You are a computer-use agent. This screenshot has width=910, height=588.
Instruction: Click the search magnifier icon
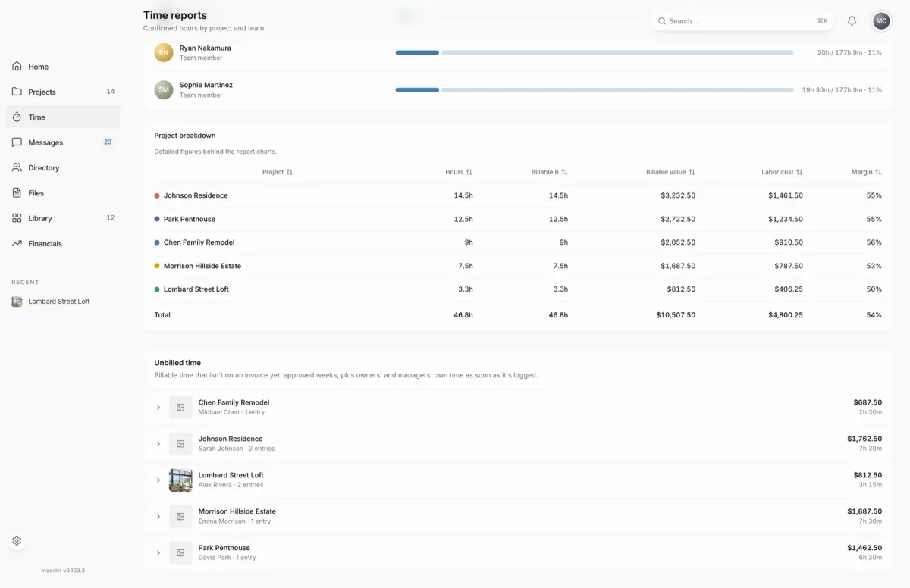click(x=662, y=21)
